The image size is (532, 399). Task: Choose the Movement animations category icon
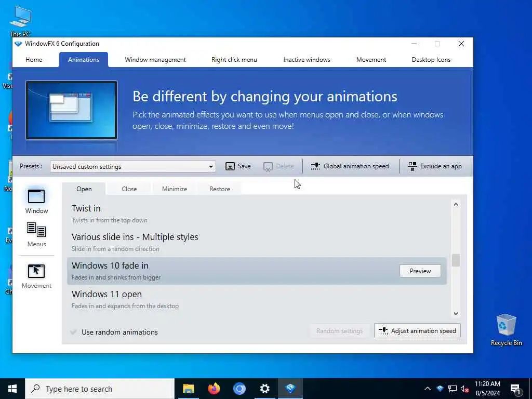(x=36, y=271)
